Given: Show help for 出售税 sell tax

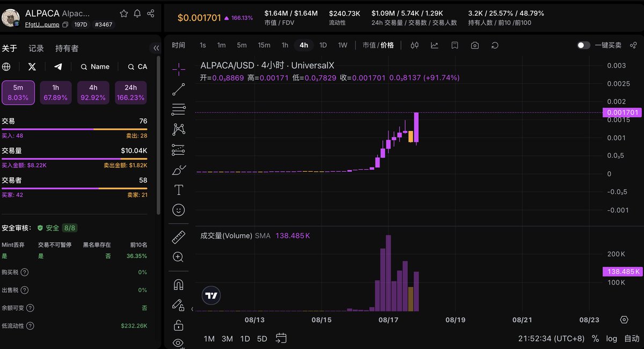Looking at the screenshot, I should [25, 290].
